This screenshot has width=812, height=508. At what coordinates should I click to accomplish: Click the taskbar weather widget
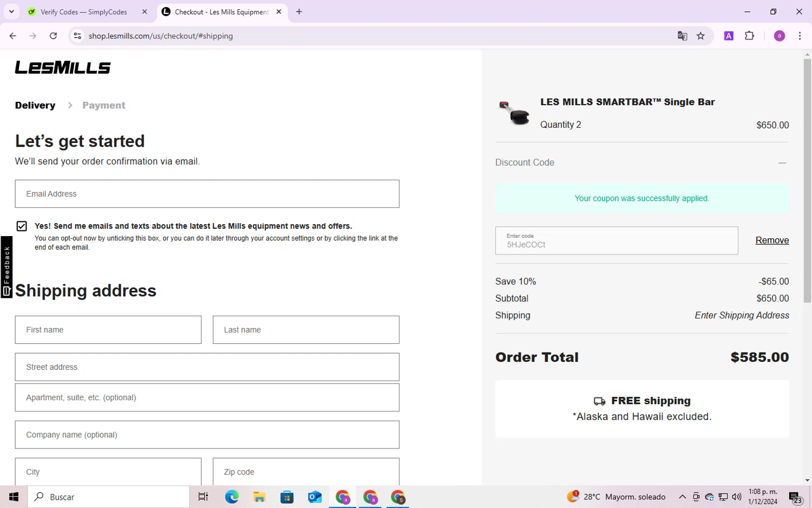click(x=616, y=497)
